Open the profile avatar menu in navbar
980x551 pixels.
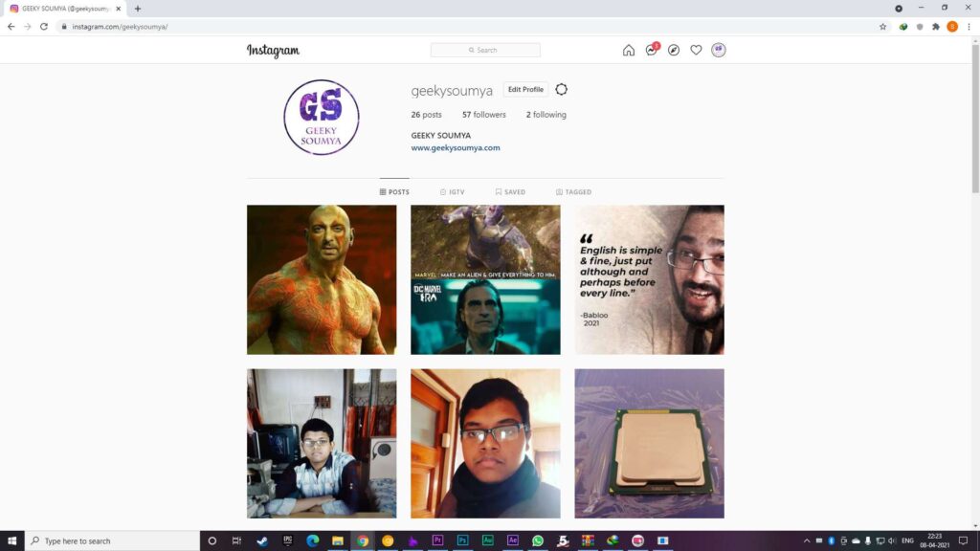[x=718, y=50]
